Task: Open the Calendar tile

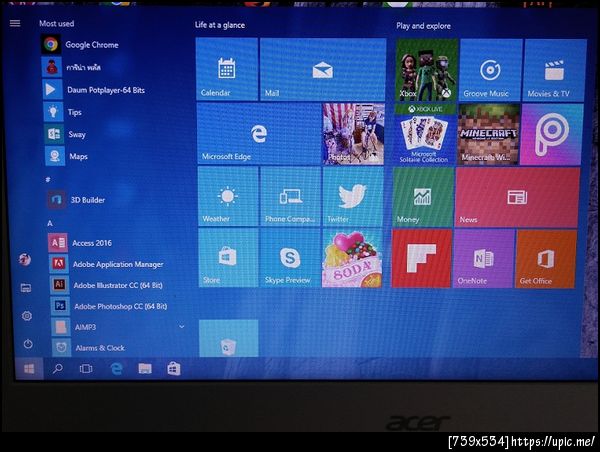Action: tap(227, 69)
